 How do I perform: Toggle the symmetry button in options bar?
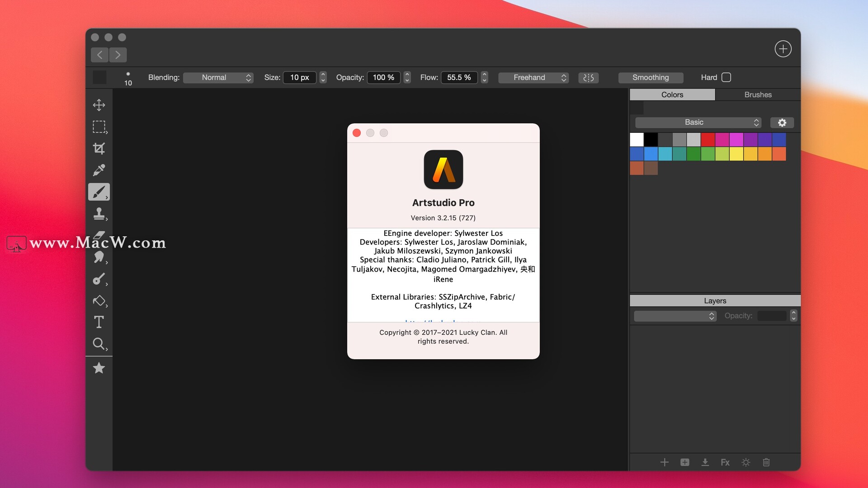point(588,78)
